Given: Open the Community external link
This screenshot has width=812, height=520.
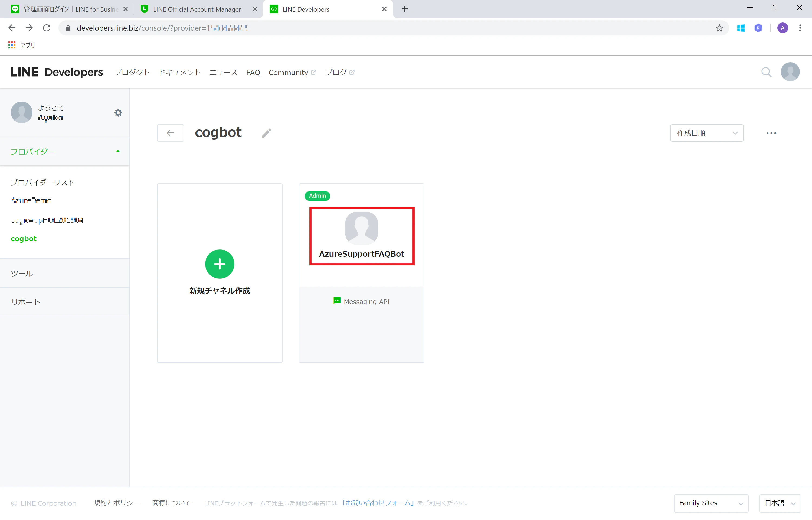Looking at the screenshot, I should pos(292,73).
